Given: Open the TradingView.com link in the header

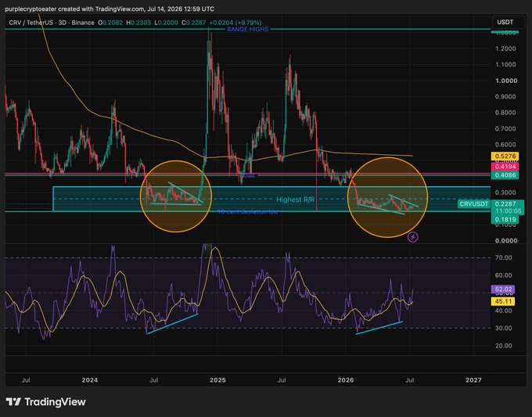Looking at the screenshot, I should click(120, 9).
